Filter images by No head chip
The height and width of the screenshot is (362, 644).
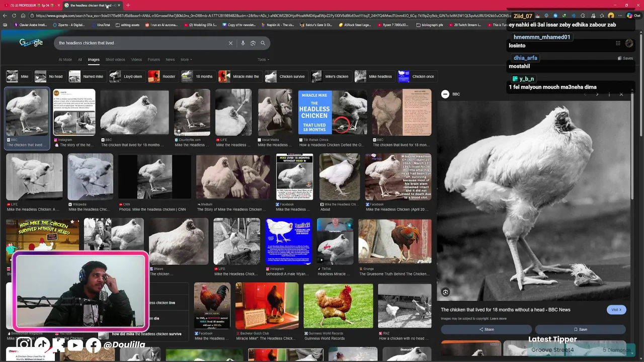pos(49,76)
